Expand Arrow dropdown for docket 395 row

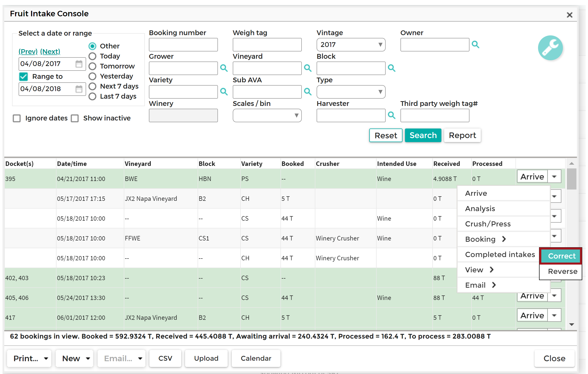point(554,176)
